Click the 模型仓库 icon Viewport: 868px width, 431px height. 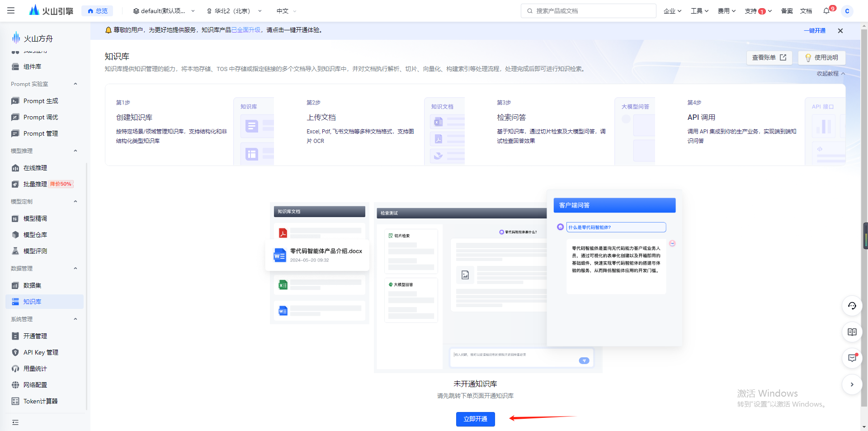coord(15,235)
